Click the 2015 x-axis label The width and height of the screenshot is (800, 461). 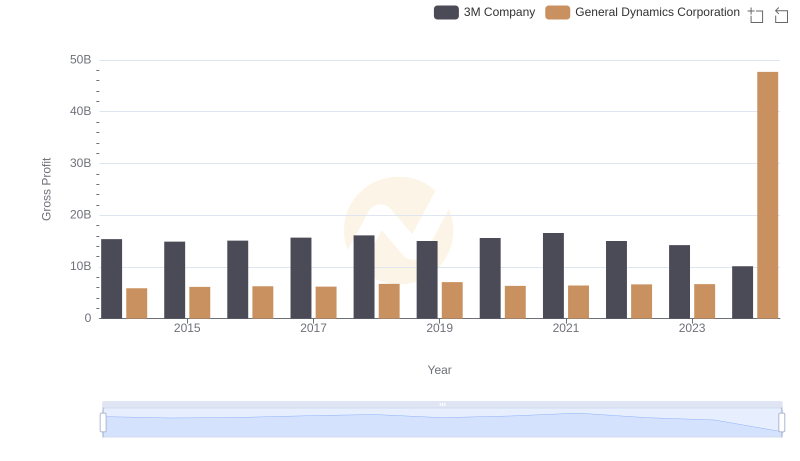click(x=187, y=328)
